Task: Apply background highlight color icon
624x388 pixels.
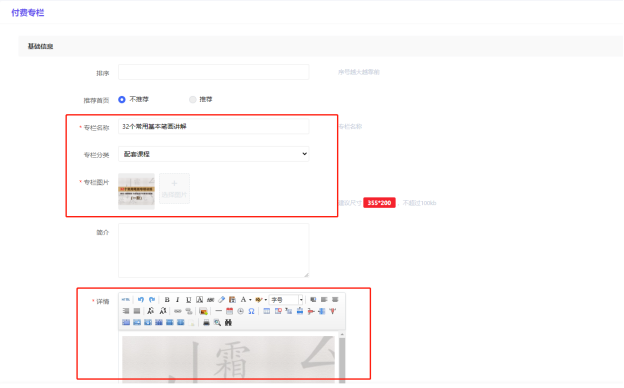Action: tap(259, 300)
